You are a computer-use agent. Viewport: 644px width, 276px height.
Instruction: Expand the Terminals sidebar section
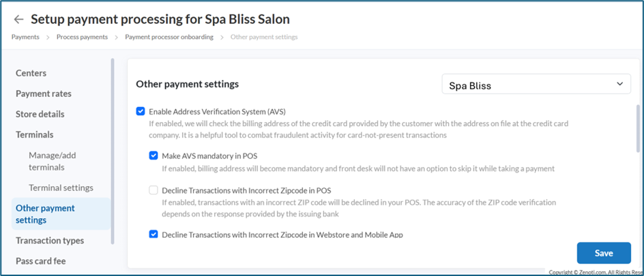(x=35, y=134)
